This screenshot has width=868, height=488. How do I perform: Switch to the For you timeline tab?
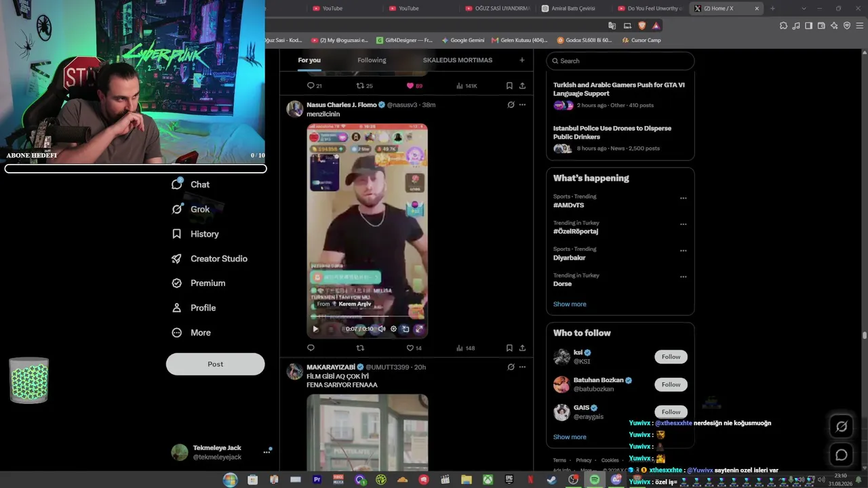[x=309, y=60]
